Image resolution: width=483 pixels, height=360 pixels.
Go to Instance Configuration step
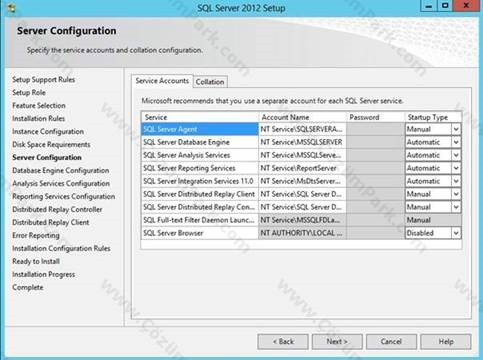[x=48, y=131]
